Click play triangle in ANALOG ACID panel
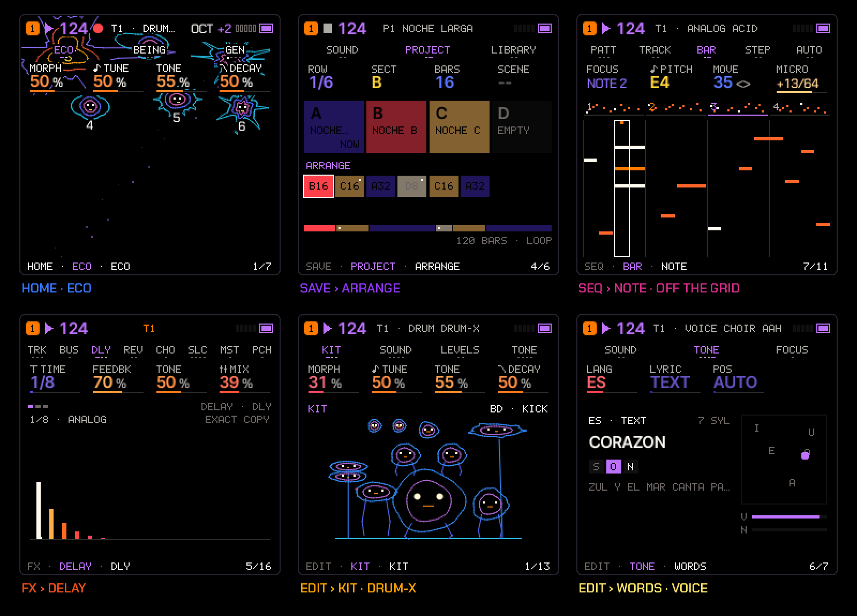The height and width of the screenshot is (616, 857). 606,28
